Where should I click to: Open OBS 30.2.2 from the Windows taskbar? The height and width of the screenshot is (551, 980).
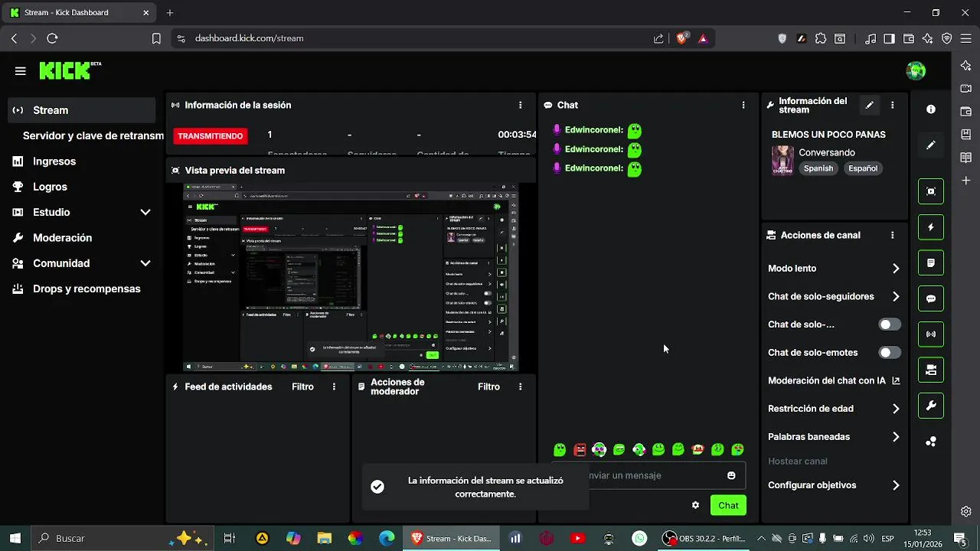[703, 539]
